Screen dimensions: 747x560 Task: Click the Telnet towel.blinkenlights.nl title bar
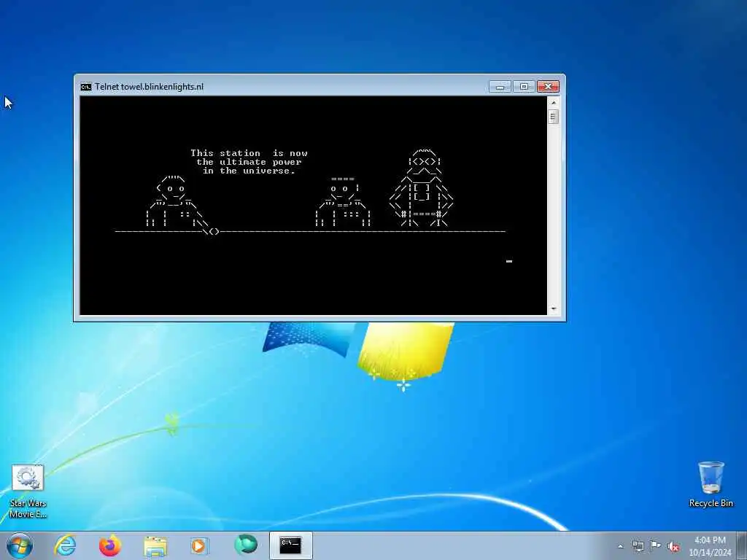(290, 87)
